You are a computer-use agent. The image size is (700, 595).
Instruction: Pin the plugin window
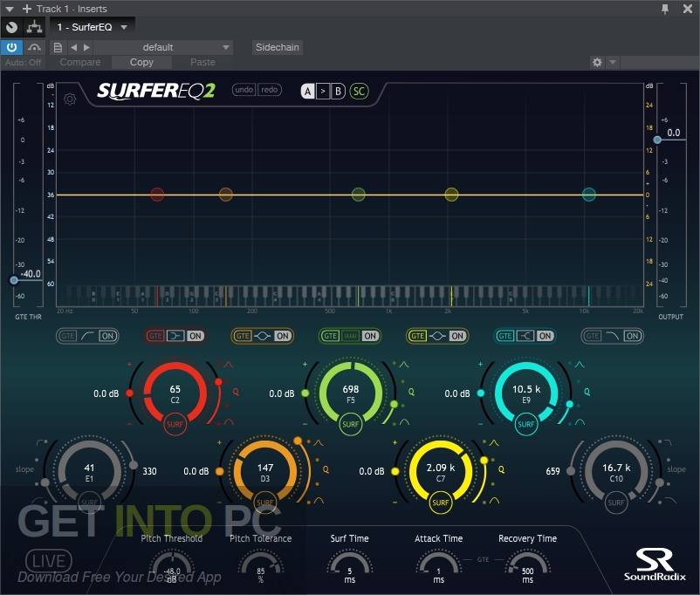(x=665, y=9)
